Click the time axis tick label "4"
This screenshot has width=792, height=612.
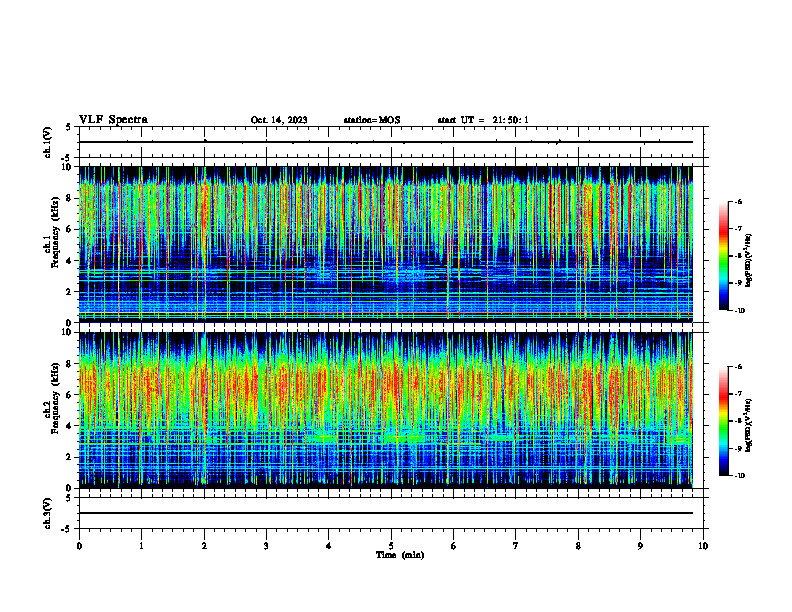(329, 546)
